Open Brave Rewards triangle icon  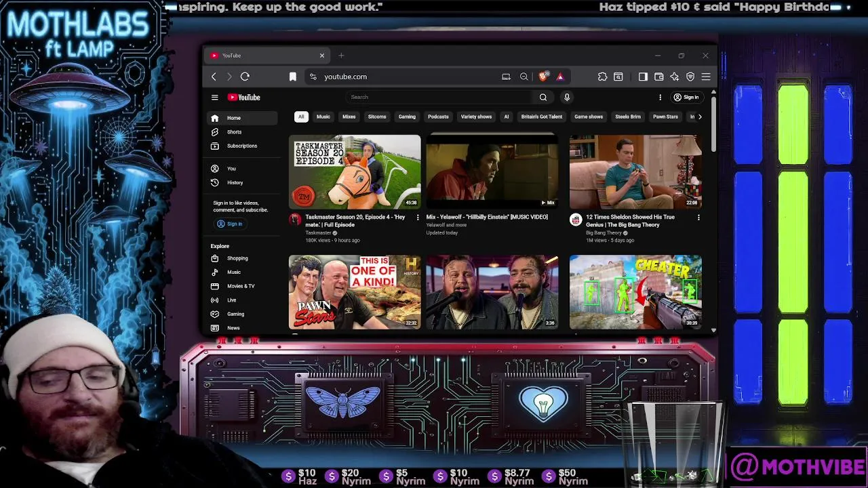[x=560, y=77]
